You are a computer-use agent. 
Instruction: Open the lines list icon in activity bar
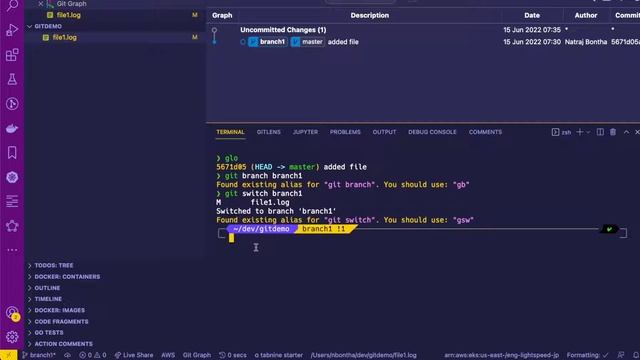click(12, 201)
